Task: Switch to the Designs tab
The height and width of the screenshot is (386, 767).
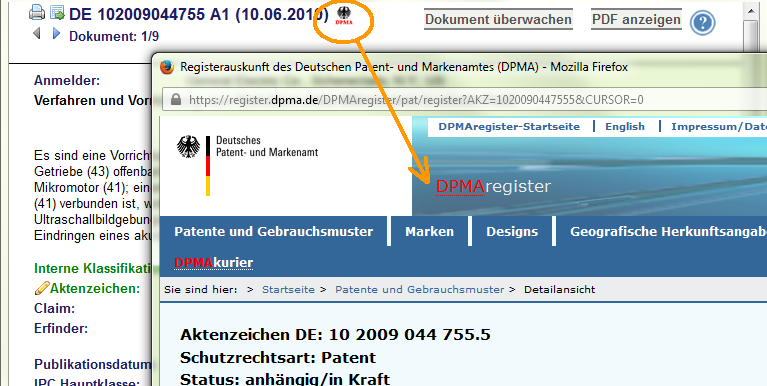Action: (512, 231)
